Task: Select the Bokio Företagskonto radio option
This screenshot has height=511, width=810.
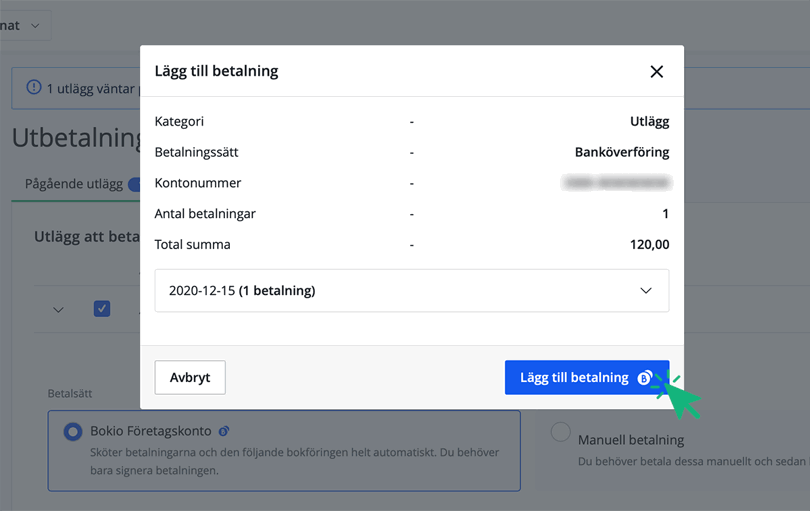Action: (73, 432)
